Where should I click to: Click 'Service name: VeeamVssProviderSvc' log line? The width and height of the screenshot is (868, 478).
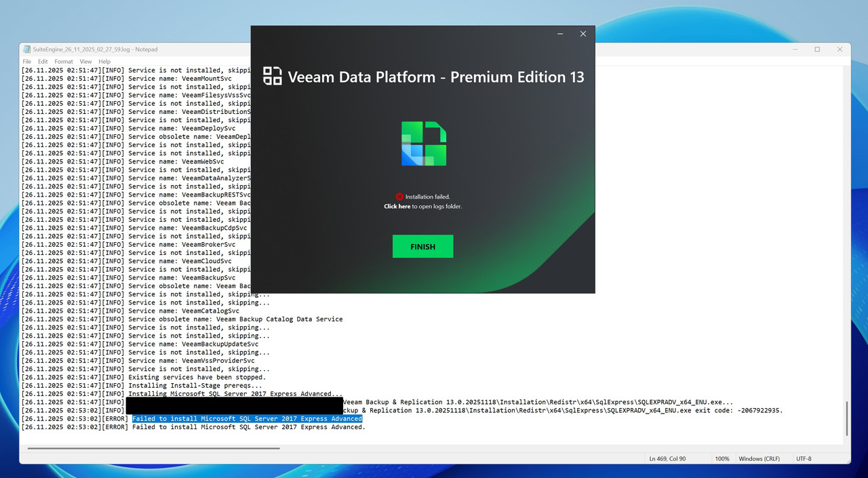[140, 361]
